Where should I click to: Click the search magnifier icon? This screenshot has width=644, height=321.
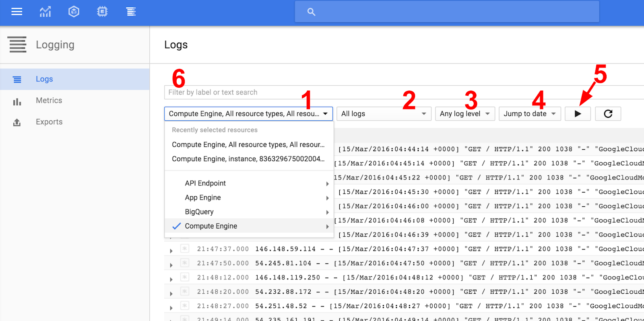coord(311,12)
